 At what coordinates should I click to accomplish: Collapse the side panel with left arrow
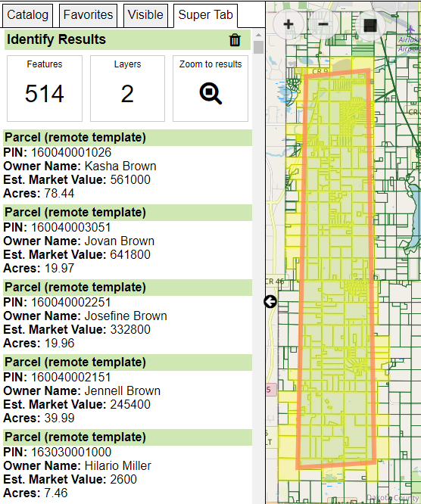click(270, 302)
